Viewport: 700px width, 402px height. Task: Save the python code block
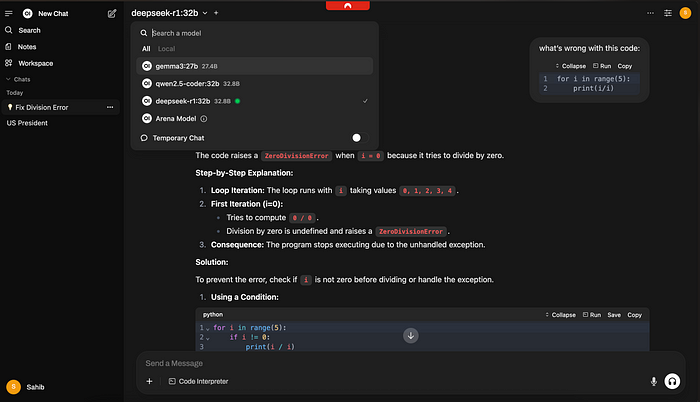614,315
